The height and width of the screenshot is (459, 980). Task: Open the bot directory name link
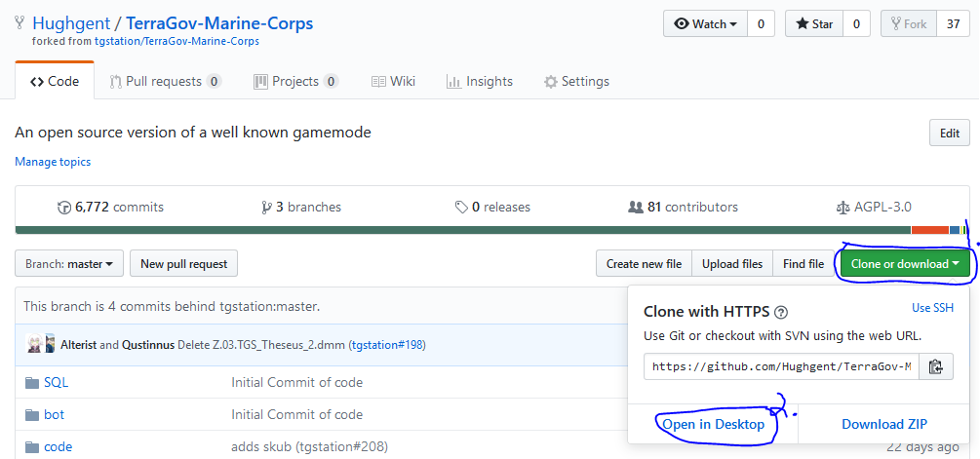click(x=55, y=415)
